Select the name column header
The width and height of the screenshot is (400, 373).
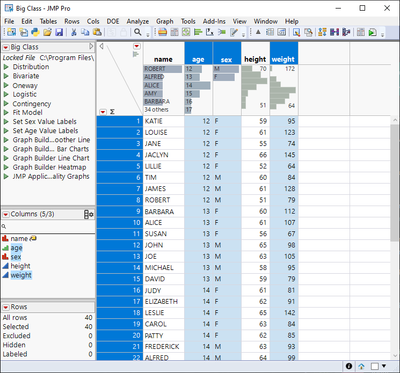163,53
